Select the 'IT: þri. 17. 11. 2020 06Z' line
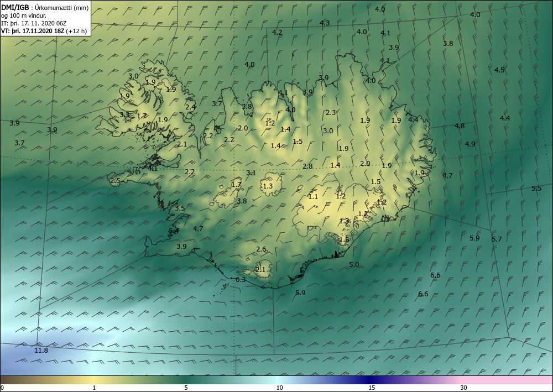This screenshot has height=392, width=553. point(34,23)
